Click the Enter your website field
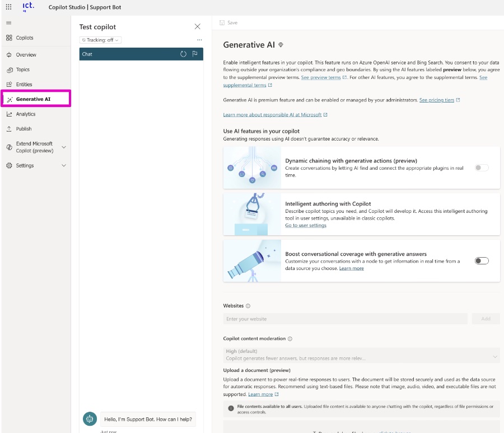This screenshot has width=504, height=433. pos(345,319)
